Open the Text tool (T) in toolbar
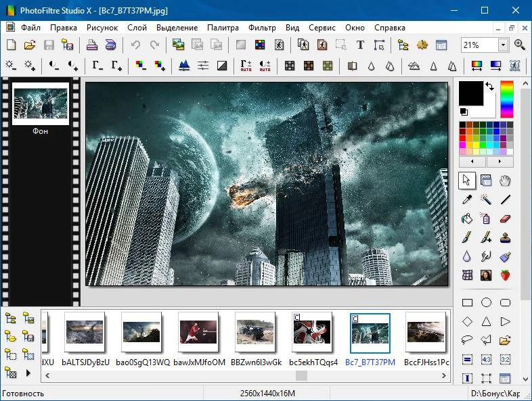Image resolution: width=532 pixels, height=401 pixels. (360, 45)
